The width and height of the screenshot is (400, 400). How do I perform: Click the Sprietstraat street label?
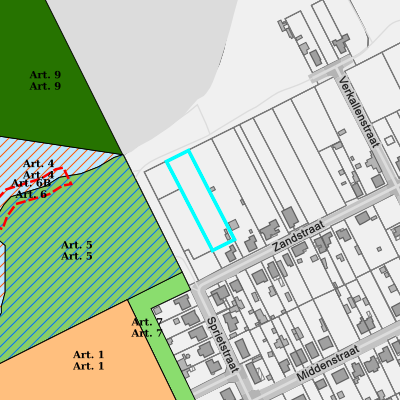223,344
